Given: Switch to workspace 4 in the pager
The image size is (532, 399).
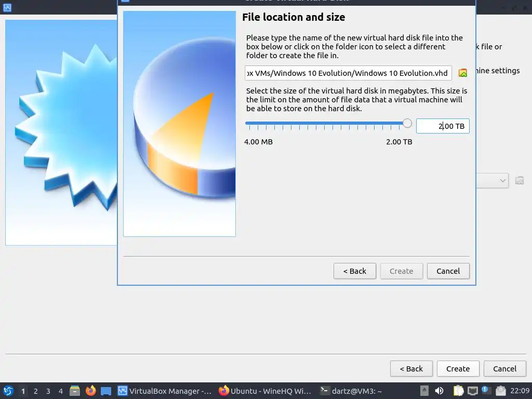Looking at the screenshot, I should click(61, 391).
